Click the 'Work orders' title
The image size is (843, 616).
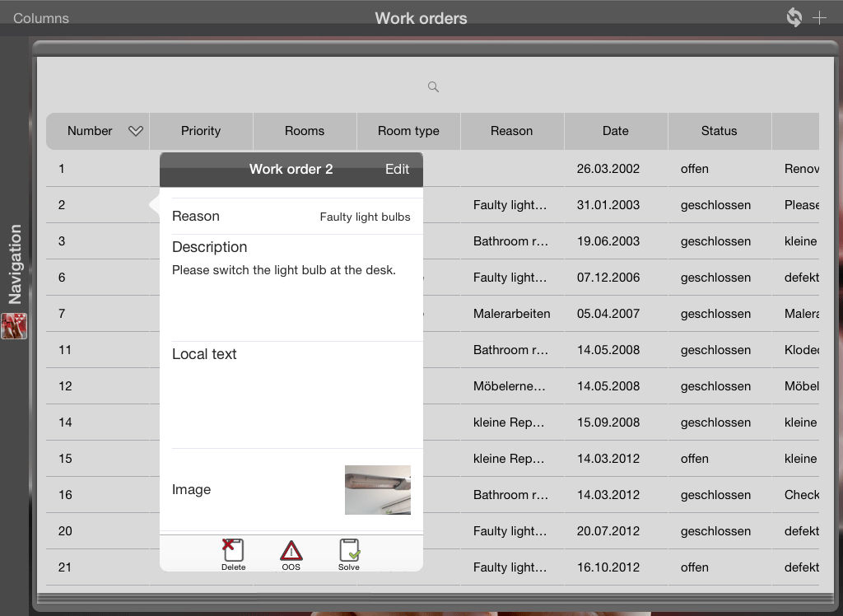point(421,18)
